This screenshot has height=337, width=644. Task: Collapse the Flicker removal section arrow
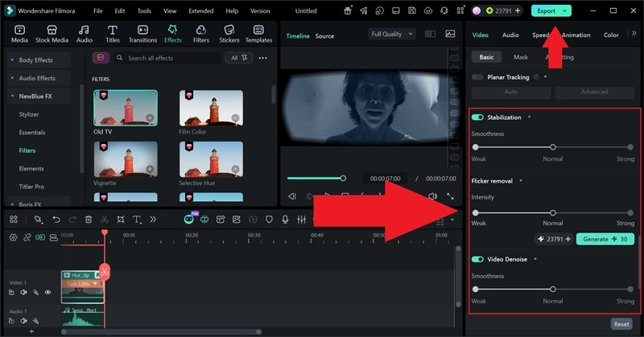pyautogui.click(x=521, y=181)
